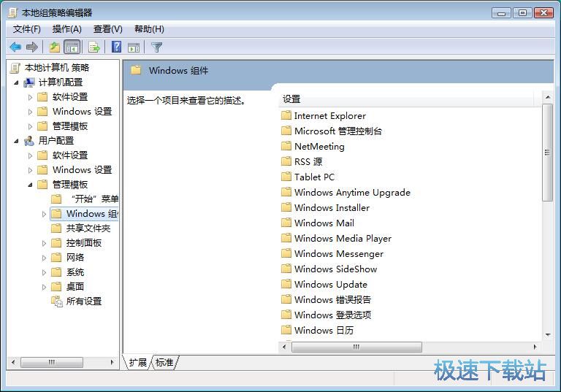Expand Windows 设置 under 计算机配置
Screen dimensions: 561x392
pos(30,112)
